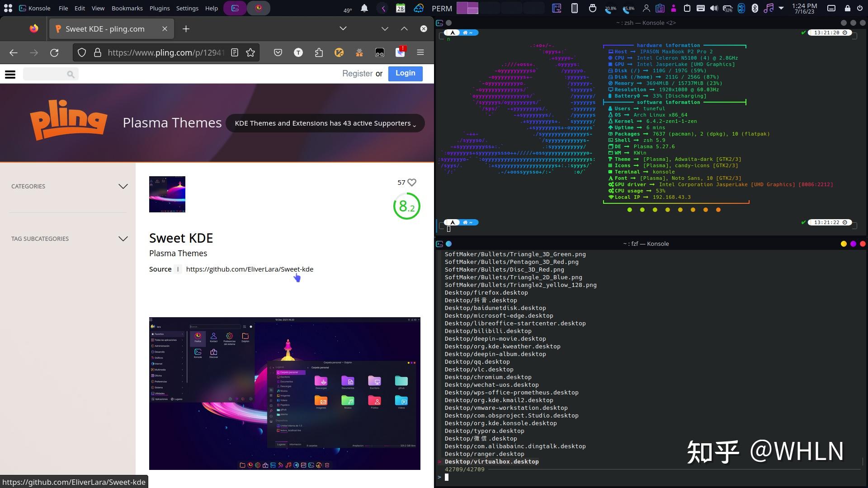Open the volume speaker tray icon

click(714, 8)
